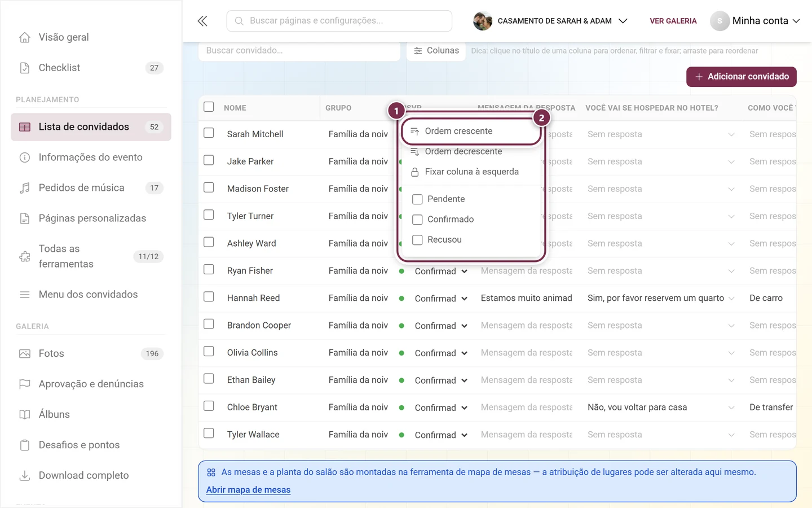Image resolution: width=812 pixels, height=508 pixels.
Task: Open Ryan Fisher's Confirmed status dropdown
Action: coord(441,271)
